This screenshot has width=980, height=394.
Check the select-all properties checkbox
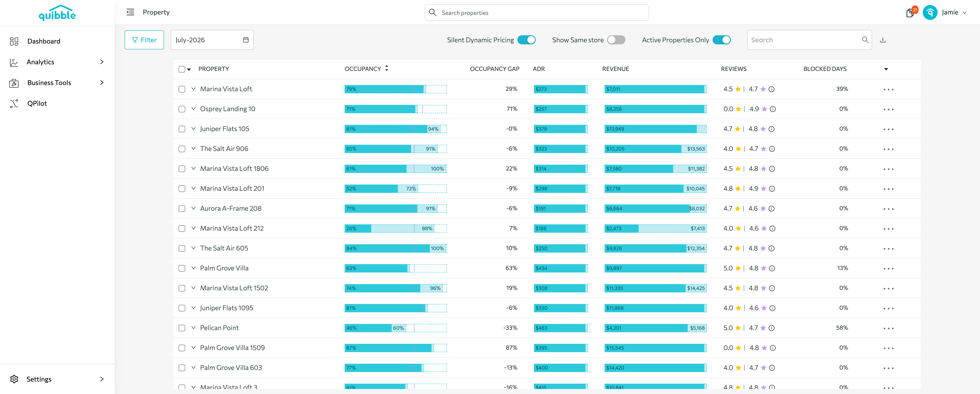(182, 69)
